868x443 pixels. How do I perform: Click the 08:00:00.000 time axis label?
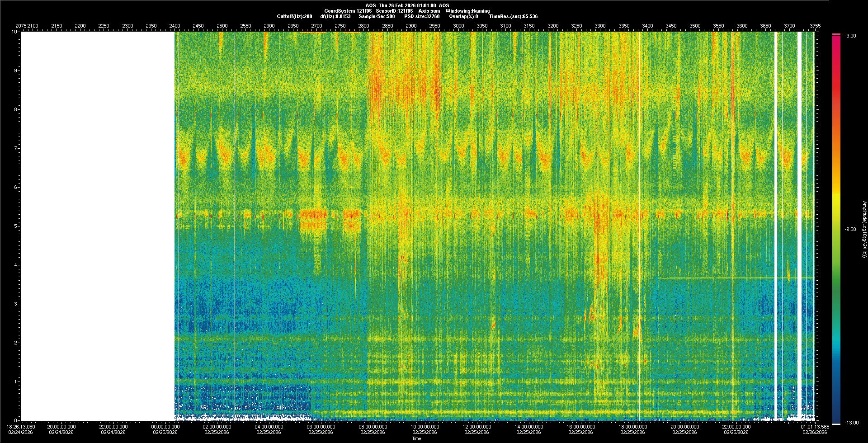pyautogui.click(x=373, y=427)
